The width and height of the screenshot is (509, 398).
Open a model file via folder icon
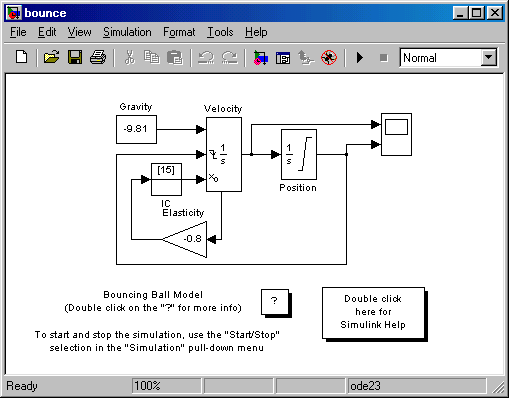pyautogui.click(x=51, y=57)
